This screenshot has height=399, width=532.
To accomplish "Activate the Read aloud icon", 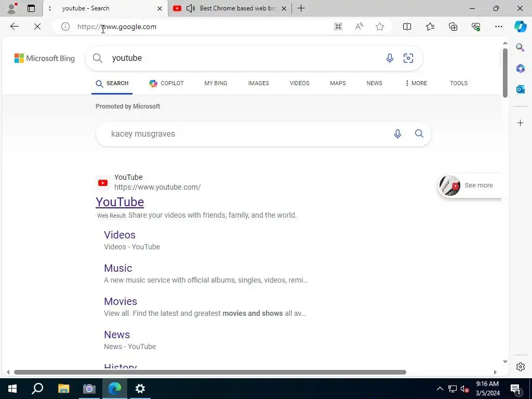I will [359, 26].
